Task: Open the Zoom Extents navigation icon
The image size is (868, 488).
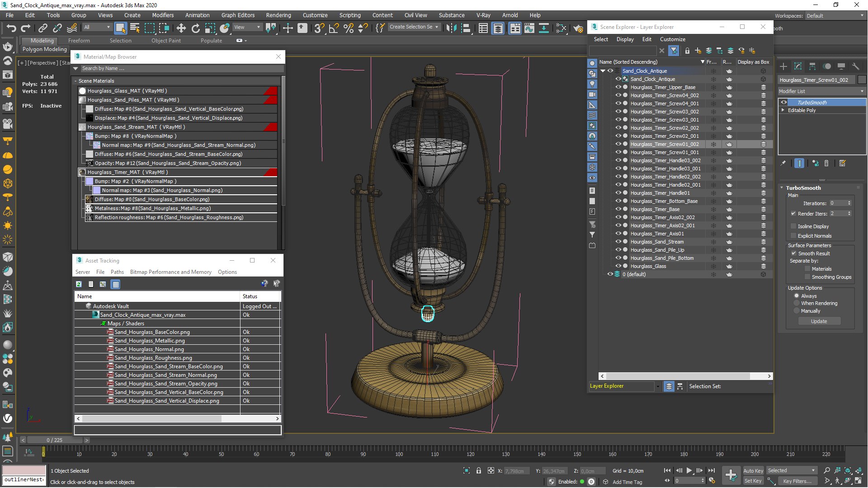Action: point(848,470)
